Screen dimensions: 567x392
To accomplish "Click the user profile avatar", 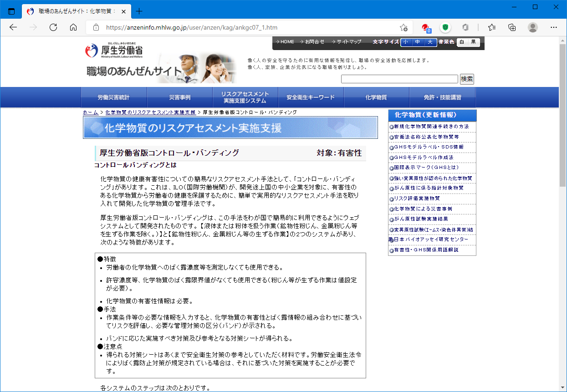I will [x=532, y=27].
